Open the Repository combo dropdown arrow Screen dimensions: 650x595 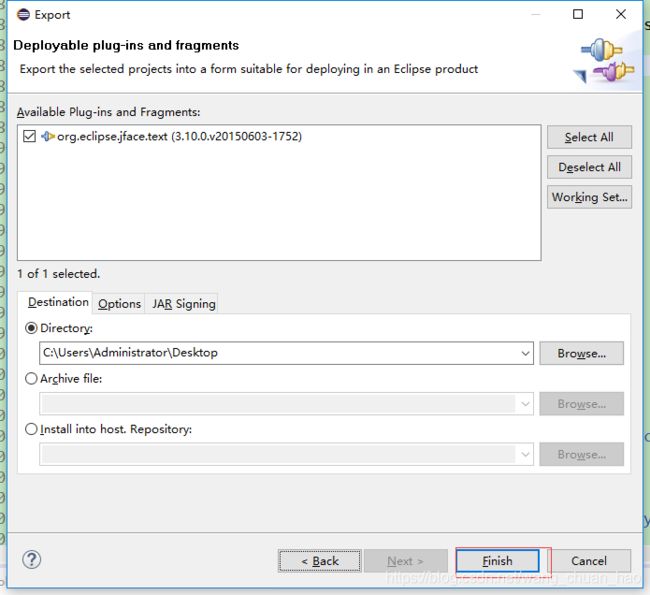525,454
